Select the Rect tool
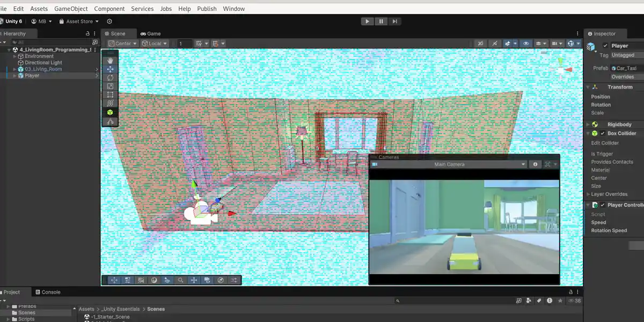Image resolution: width=644 pixels, height=322 pixels. [x=110, y=95]
